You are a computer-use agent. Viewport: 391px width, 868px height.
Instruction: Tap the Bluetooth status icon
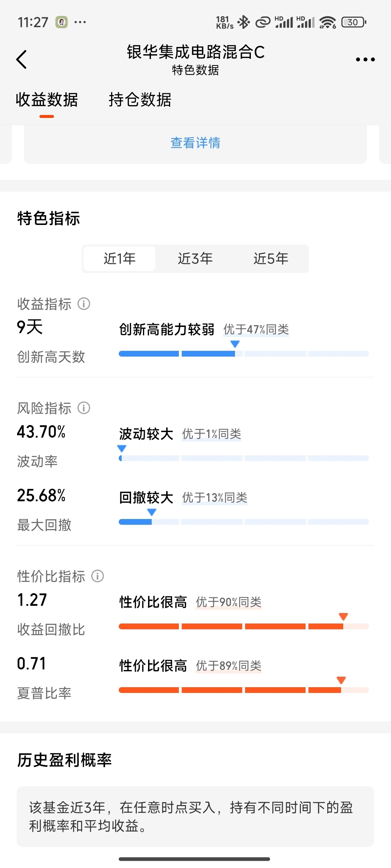[244, 22]
